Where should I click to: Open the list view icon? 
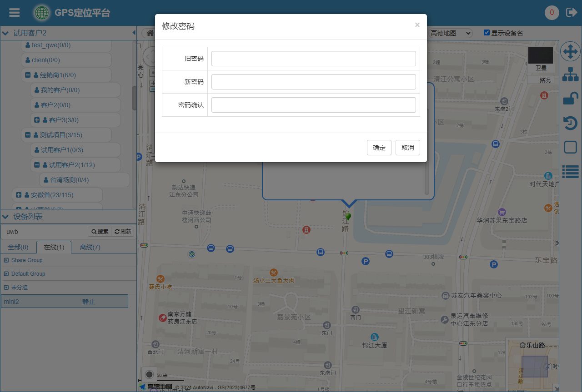click(570, 171)
